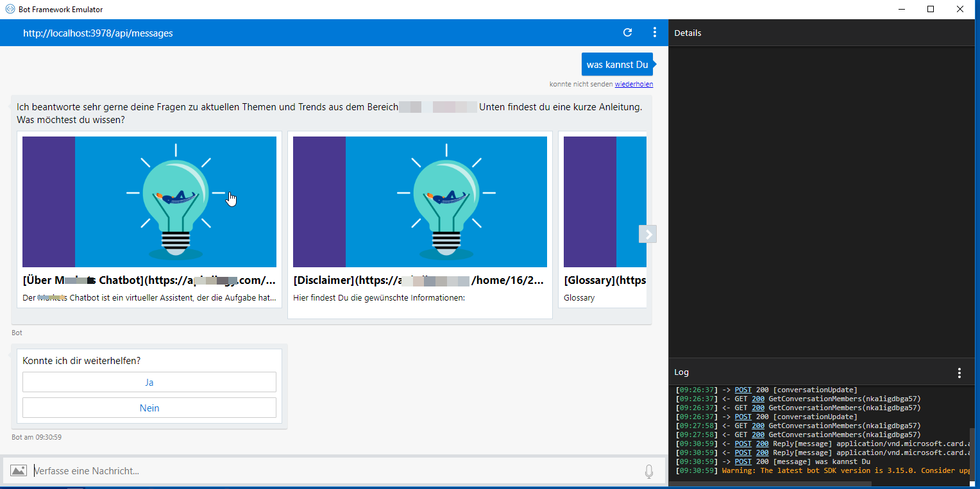Click the microphone icon
The width and height of the screenshot is (980, 489).
pyautogui.click(x=648, y=470)
